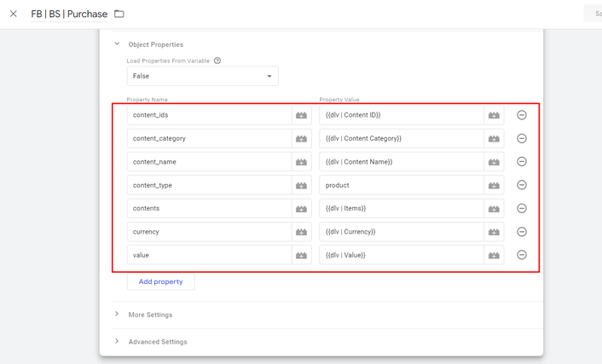This screenshot has width=602, height=364.
Task: Remove the currency property row
Action: click(522, 232)
